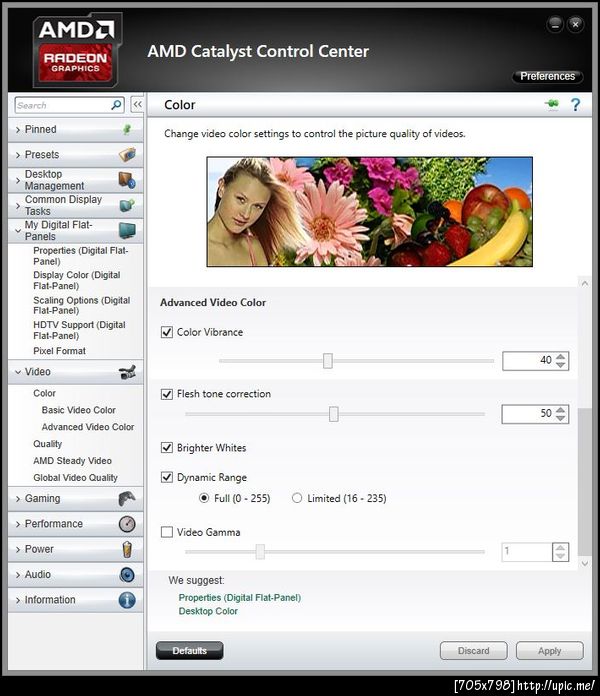Uncheck the Color Vibrance checkbox
Screen dimensions: 600x696
[x=167, y=332]
